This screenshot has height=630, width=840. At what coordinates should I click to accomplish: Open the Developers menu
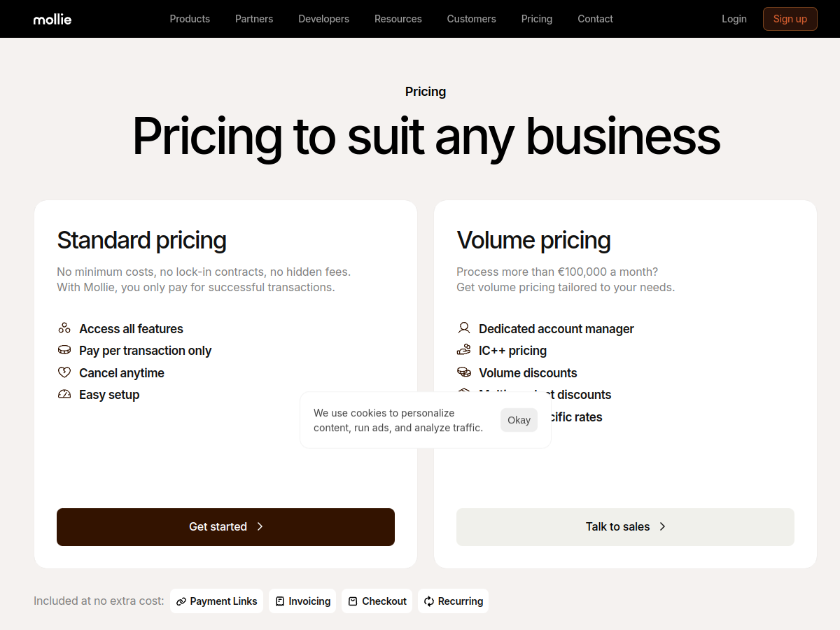tap(323, 19)
